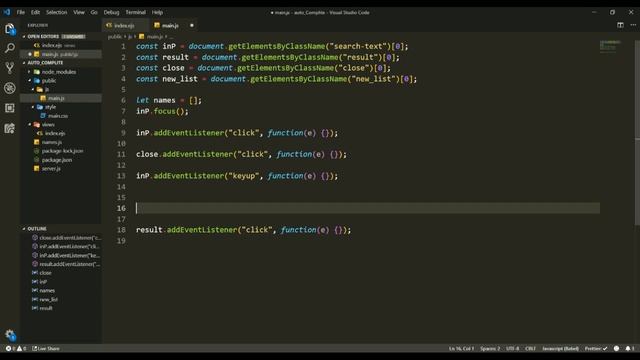This screenshot has width=640, height=360.
Task: Open the View menu
Action: (79, 12)
